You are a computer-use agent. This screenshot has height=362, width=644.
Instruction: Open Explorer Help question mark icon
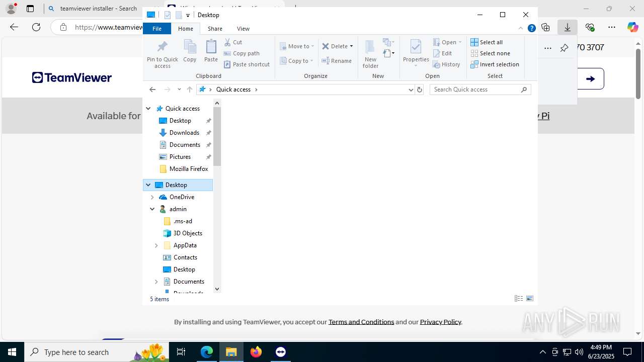click(x=531, y=29)
